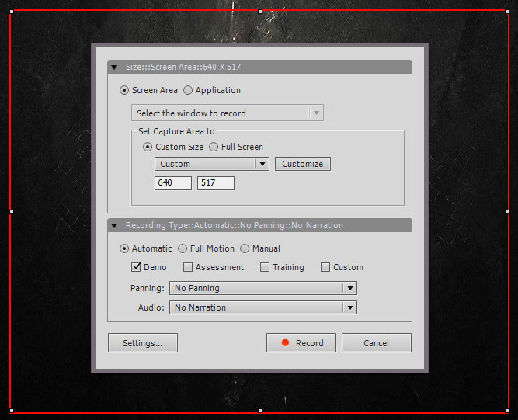Enable the Training checkbox
Viewport: 518px width, 420px height.
[x=265, y=267]
